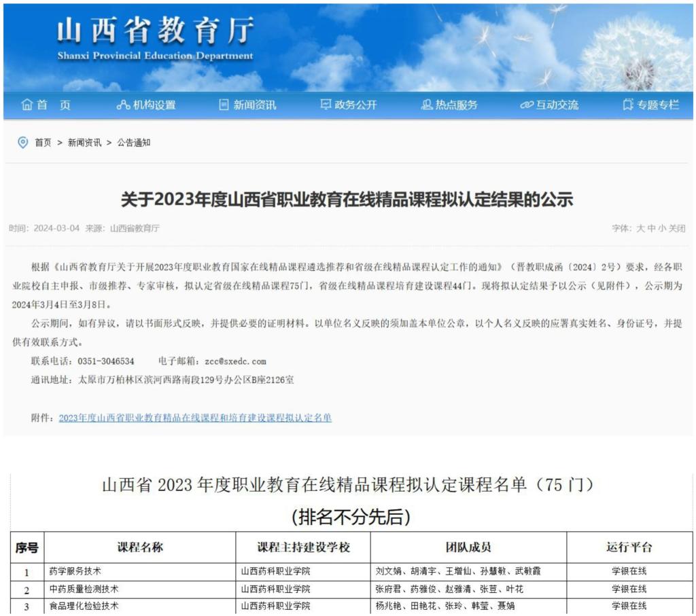This screenshot has width=696, height=616.
Task: Click the 新闻资讯 document icon in the navigation bar
Action: [x=224, y=105]
